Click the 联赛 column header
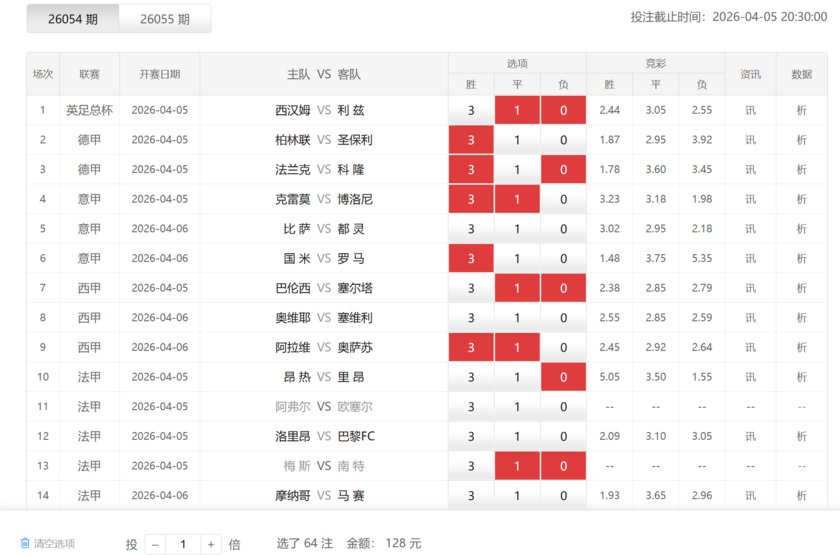 pyautogui.click(x=89, y=74)
